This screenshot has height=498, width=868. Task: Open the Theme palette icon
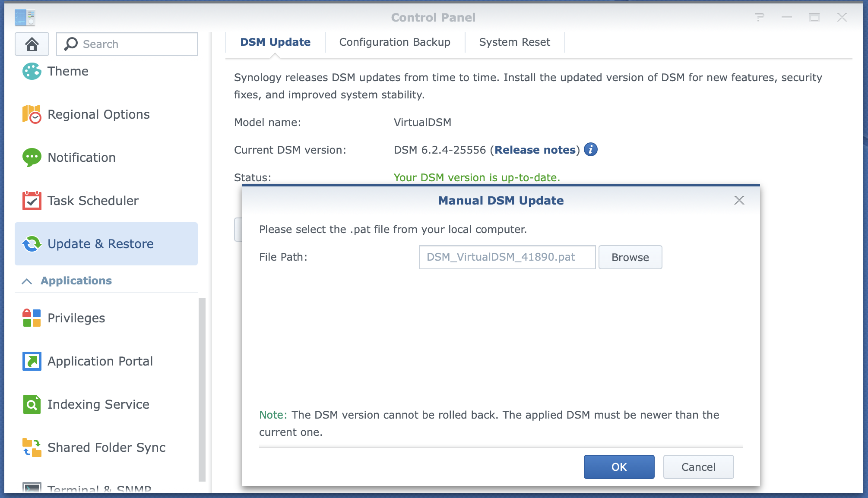point(32,71)
